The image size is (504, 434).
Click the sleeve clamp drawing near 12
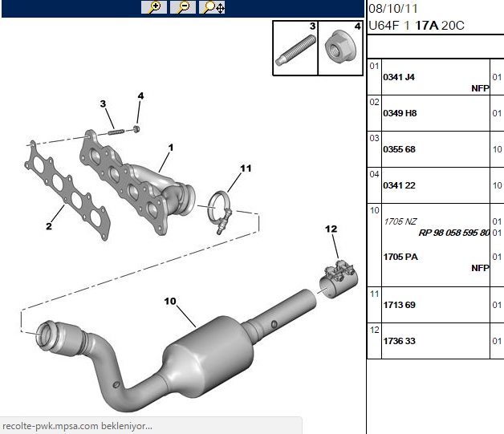click(x=339, y=278)
